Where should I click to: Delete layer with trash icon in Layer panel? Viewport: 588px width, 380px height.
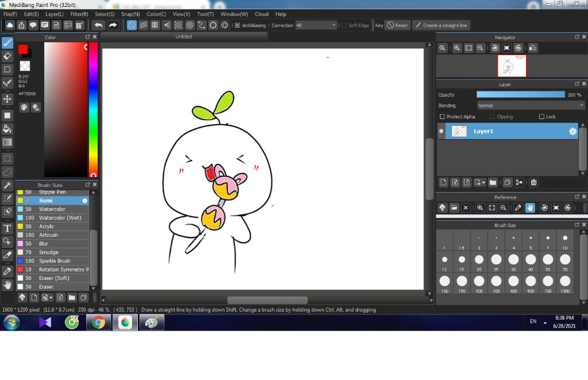[533, 182]
